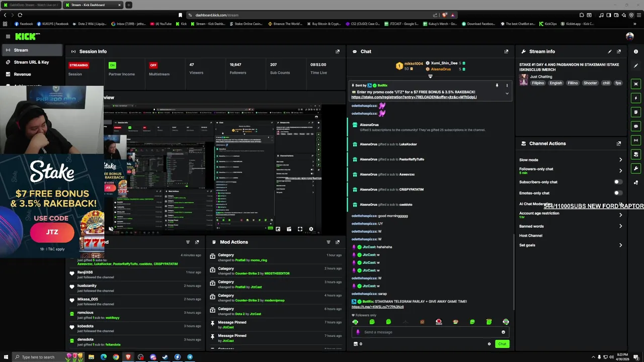644x362 pixels.
Task: Filter the activity feed list
Action: [188, 242]
